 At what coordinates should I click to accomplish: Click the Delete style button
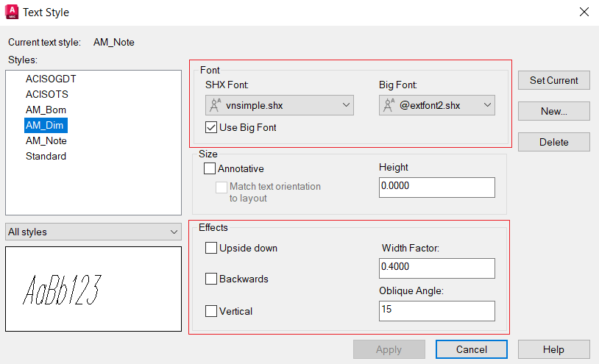pyautogui.click(x=553, y=142)
